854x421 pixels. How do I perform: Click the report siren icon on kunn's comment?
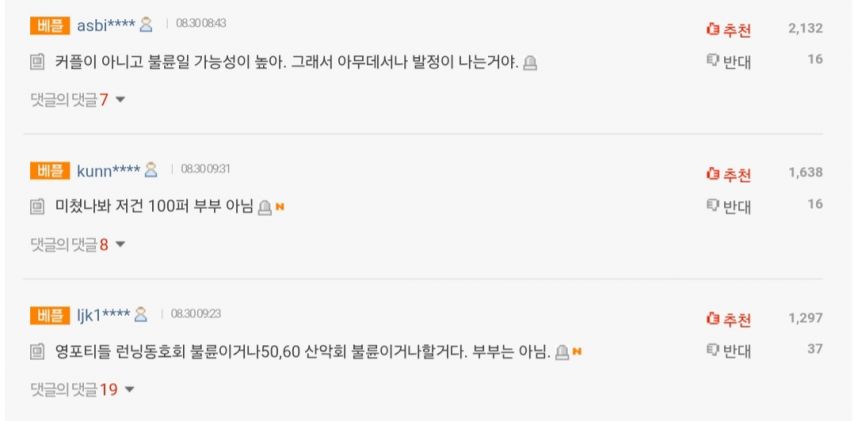tap(264, 207)
